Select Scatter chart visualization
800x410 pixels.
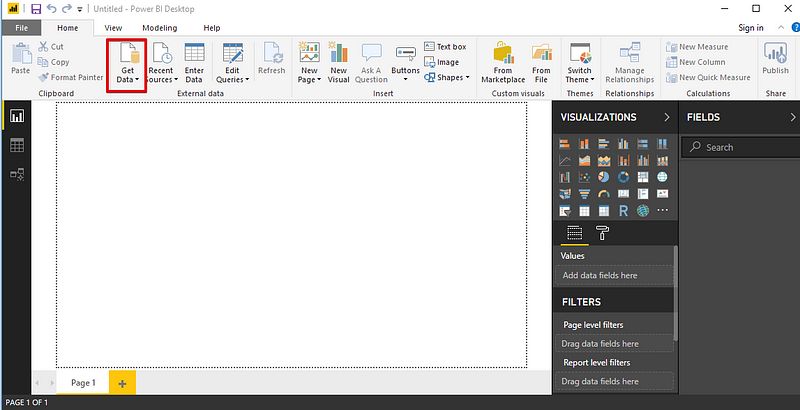(x=584, y=177)
